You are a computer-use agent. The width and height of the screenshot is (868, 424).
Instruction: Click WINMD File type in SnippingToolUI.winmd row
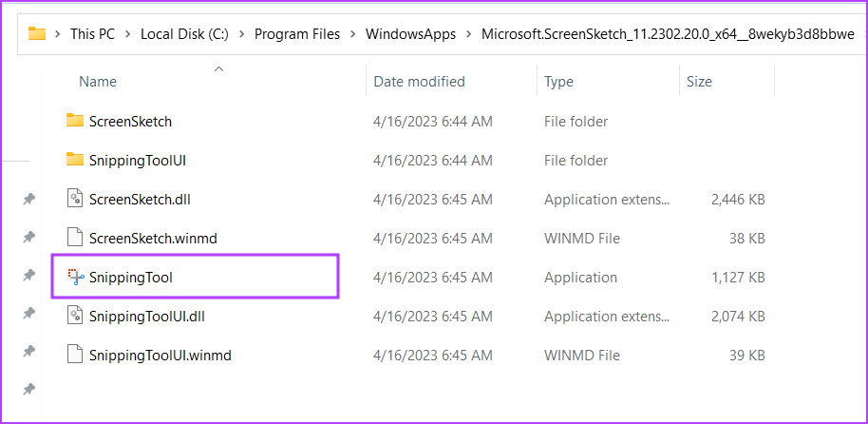tap(582, 356)
